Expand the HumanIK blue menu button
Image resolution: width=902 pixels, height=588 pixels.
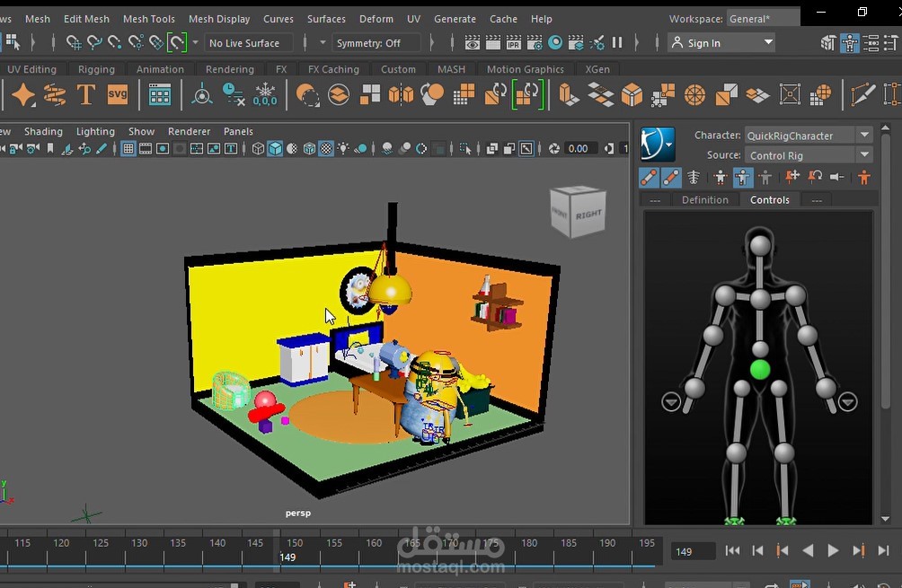tap(658, 145)
